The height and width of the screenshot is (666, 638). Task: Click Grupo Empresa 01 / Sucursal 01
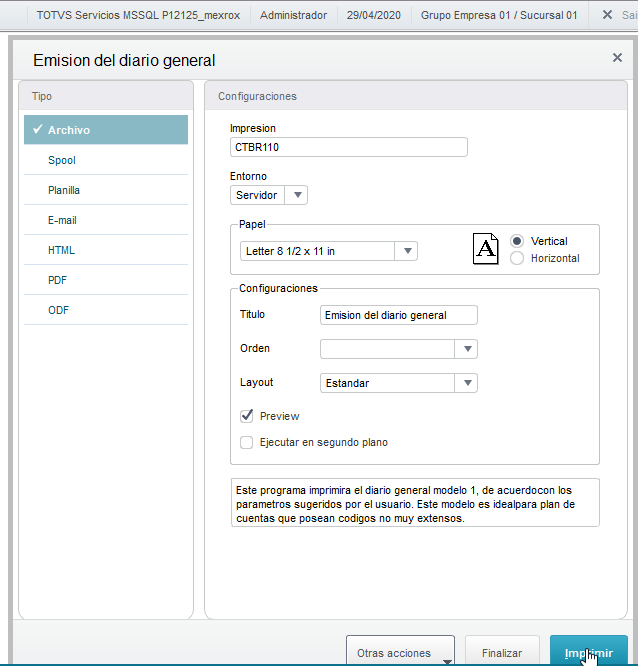499,15
